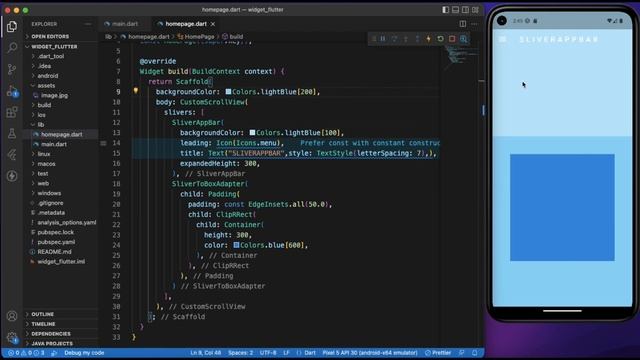Restart the debug session

click(440, 39)
